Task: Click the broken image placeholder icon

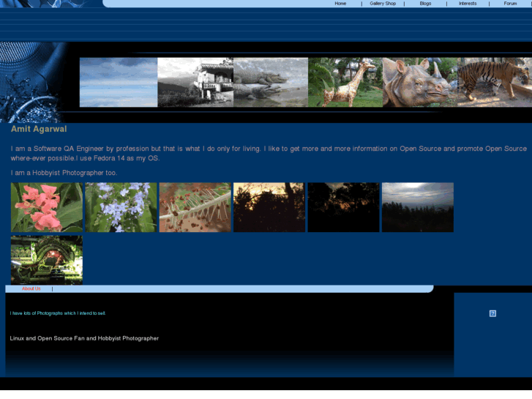Action: [492, 313]
